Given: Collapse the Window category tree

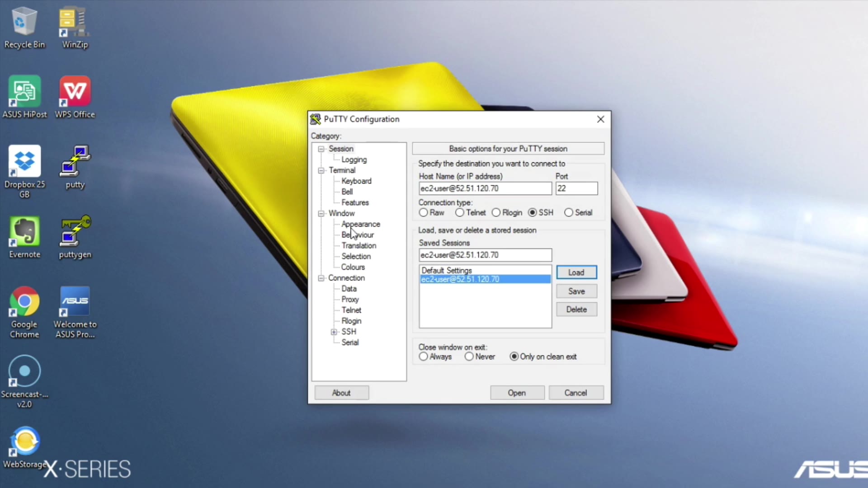Looking at the screenshot, I should tap(321, 213).
